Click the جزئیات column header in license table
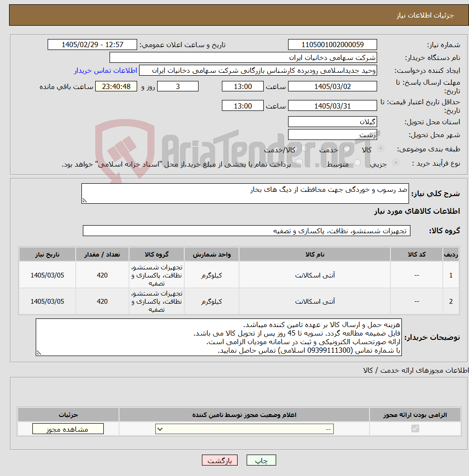This screenshot has width=469, height=476. (x=69, y=415)
